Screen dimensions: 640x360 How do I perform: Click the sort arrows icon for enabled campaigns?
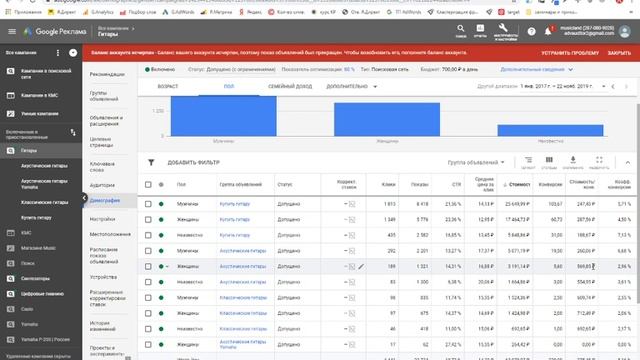[73, 133]
